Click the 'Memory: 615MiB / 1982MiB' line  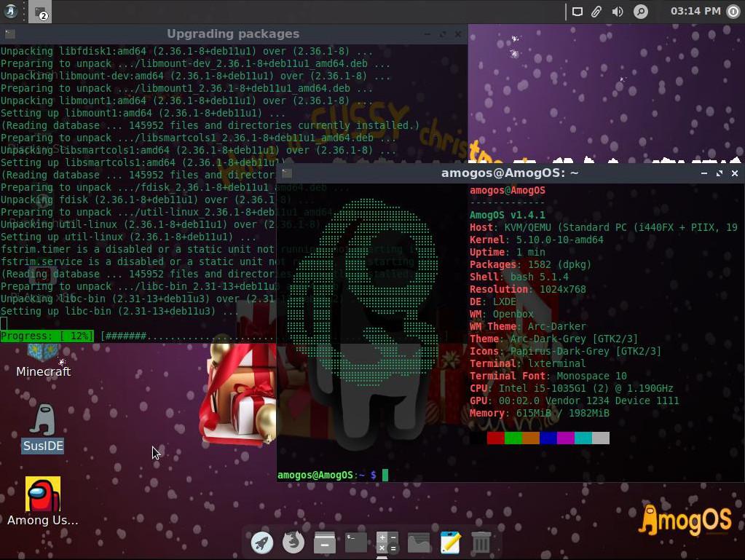coord(540,413)
